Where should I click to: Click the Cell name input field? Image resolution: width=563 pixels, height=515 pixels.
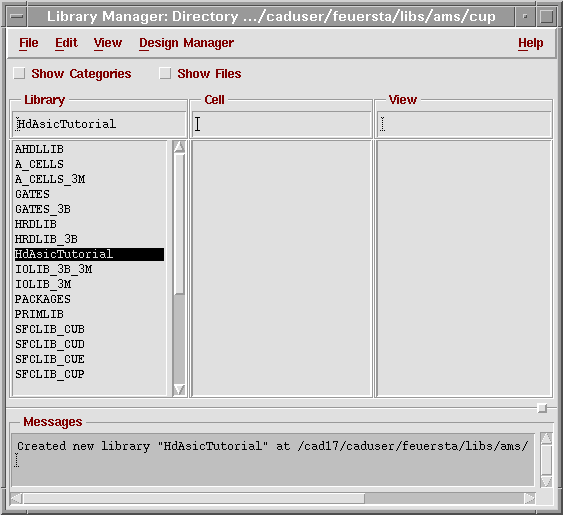[x=282, y=124]
